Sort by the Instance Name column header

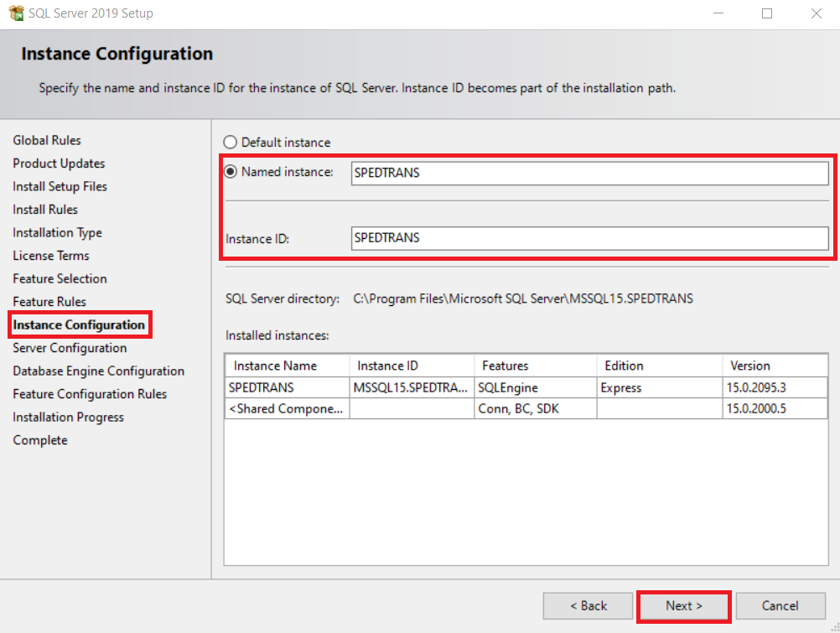(288, 366)
